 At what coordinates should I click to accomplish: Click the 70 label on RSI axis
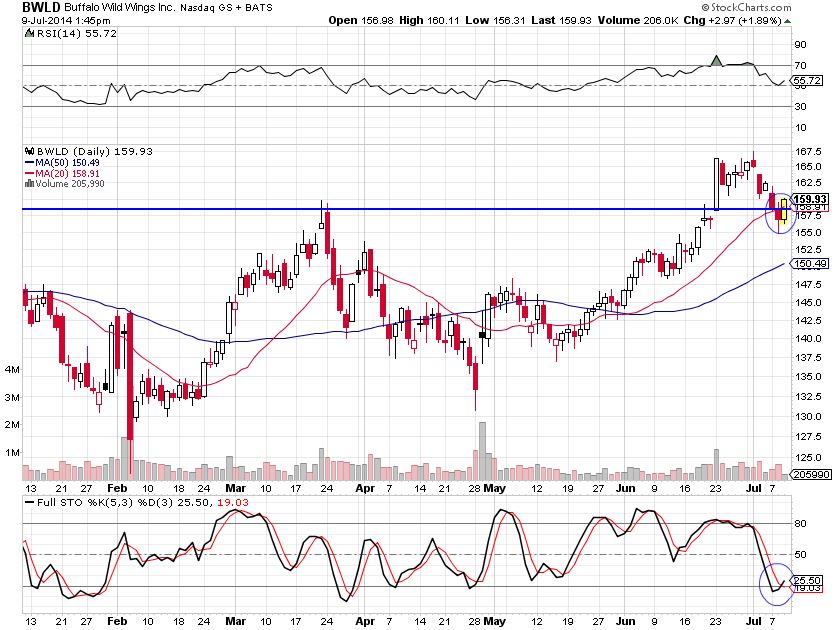800,66
